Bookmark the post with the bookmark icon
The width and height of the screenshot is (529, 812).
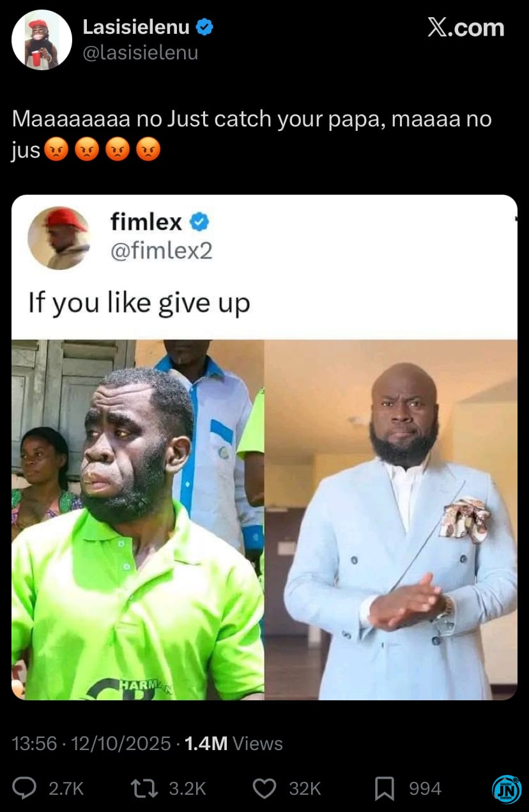coord(384,789)
